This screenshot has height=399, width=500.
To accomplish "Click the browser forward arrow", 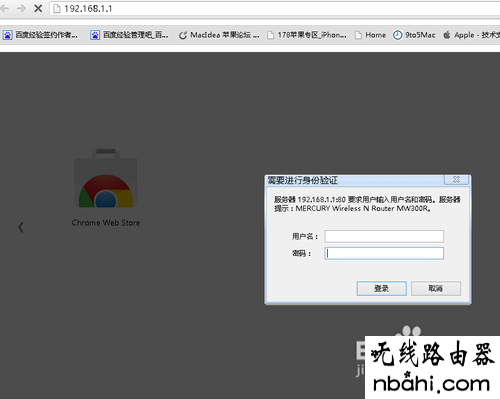I will click(21, 8).
